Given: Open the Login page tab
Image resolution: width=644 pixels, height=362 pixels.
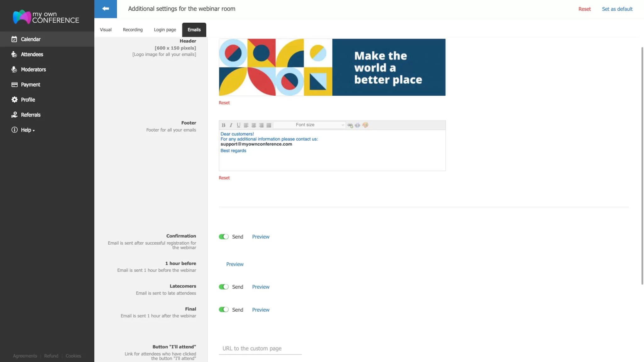Looking at the screenshot, I should pos(165,30).
